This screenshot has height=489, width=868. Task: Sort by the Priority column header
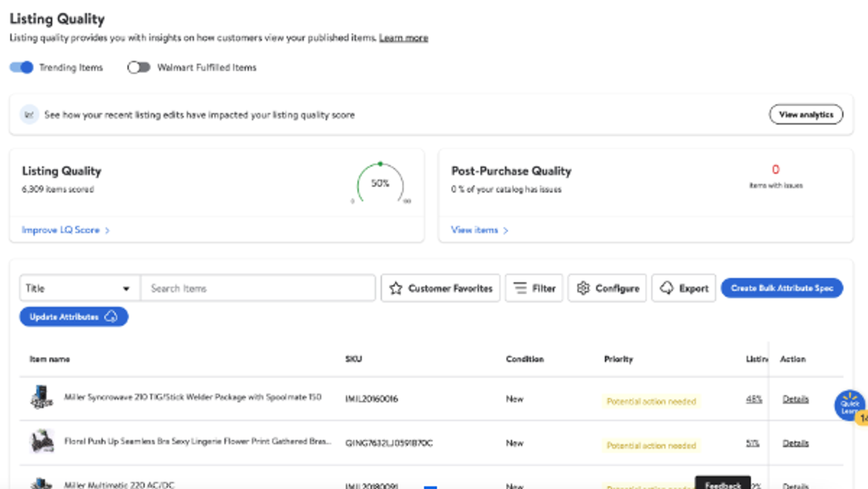(x=618, y=359)
